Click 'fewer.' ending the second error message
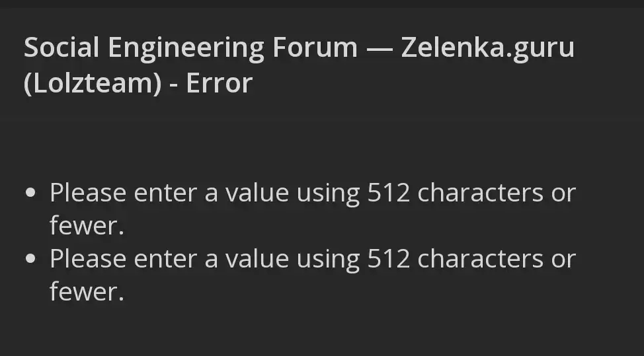The image size is (644, 356). [87, 292]
